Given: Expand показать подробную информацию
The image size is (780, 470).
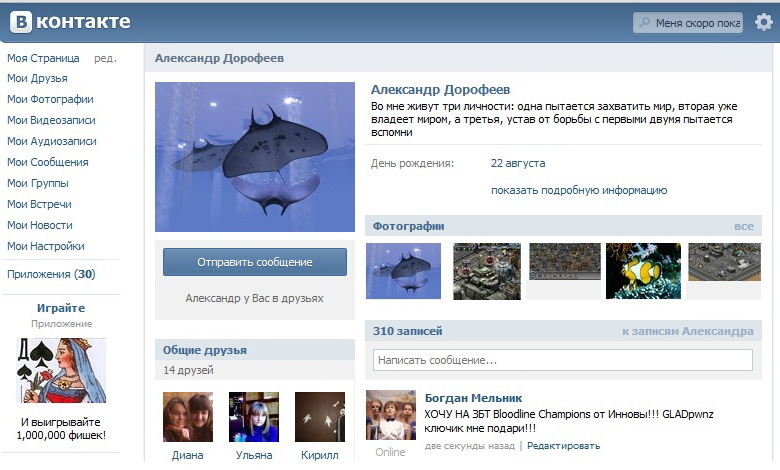Looking at the screenshot, I should [579, 190].
